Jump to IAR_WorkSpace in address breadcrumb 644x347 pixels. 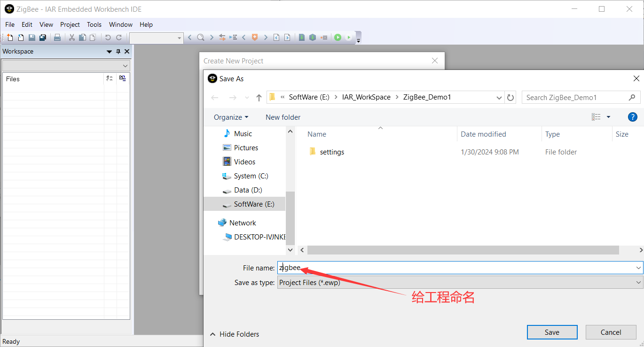(366, 97)
